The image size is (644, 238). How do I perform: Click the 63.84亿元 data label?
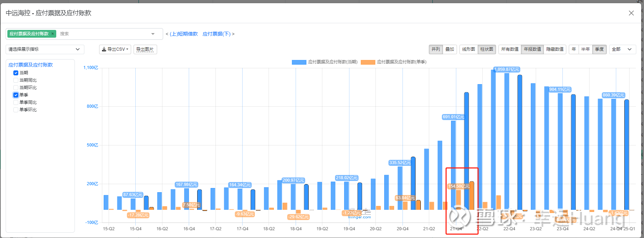tap(405, 198)
